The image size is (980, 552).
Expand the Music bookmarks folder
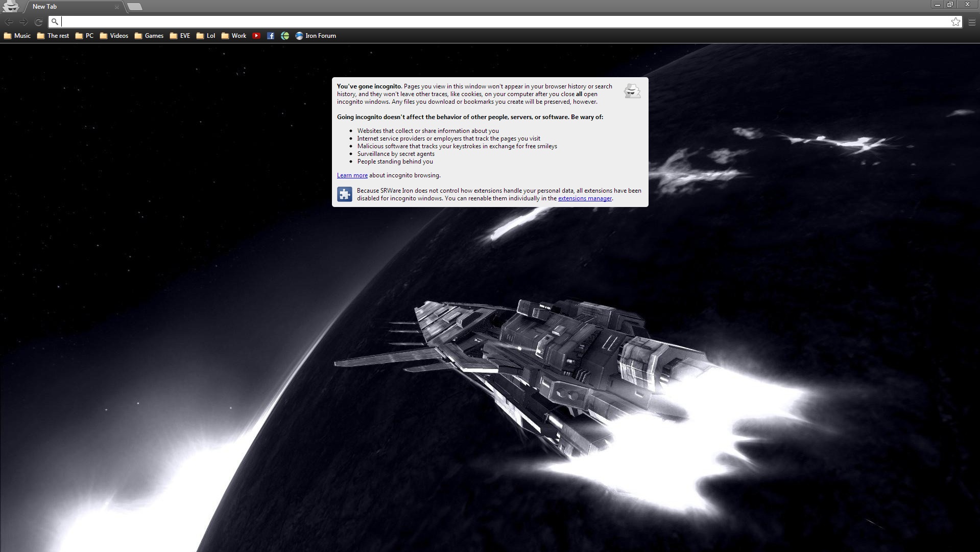(x=17, y=36)
